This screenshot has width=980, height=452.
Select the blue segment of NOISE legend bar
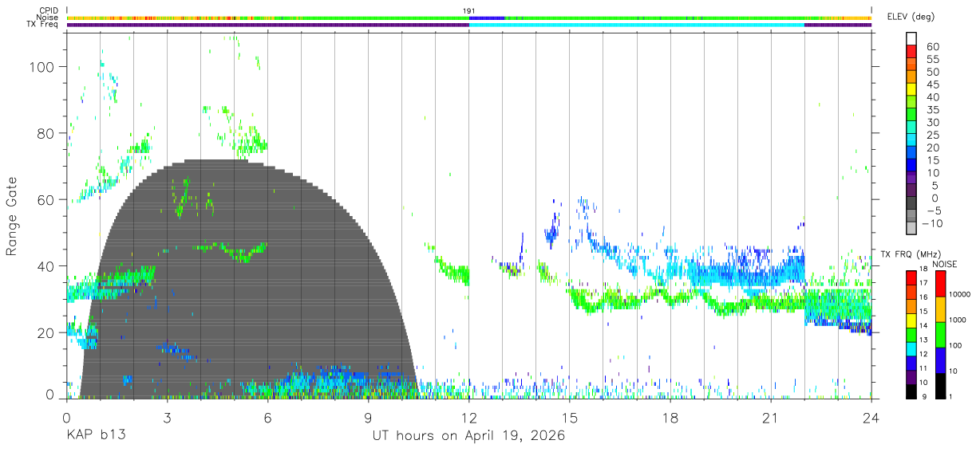(x=941, y=360)
